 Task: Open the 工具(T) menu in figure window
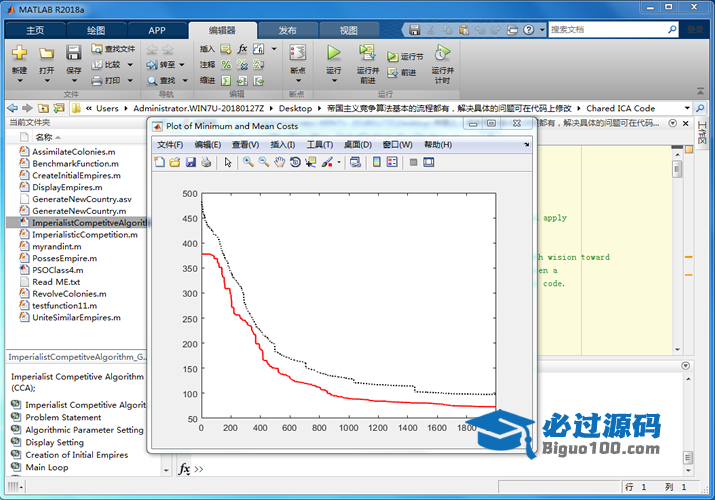click(x=319, y=145)
